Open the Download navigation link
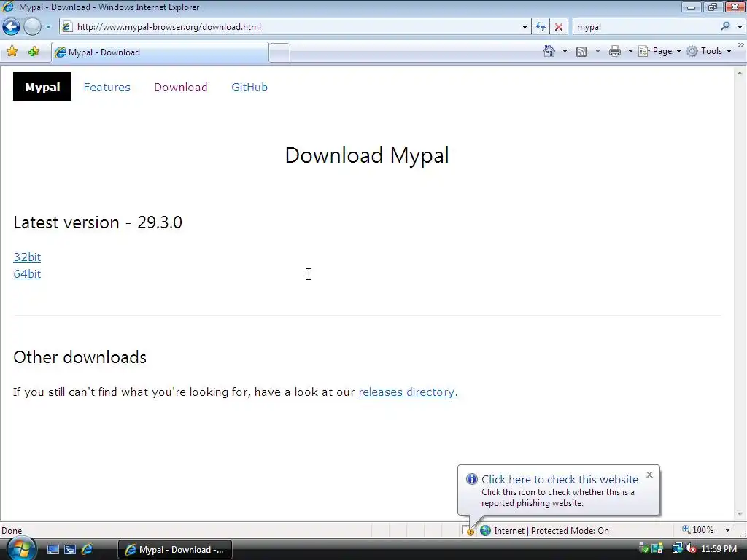Screen dimensions: 747x560 181,87
